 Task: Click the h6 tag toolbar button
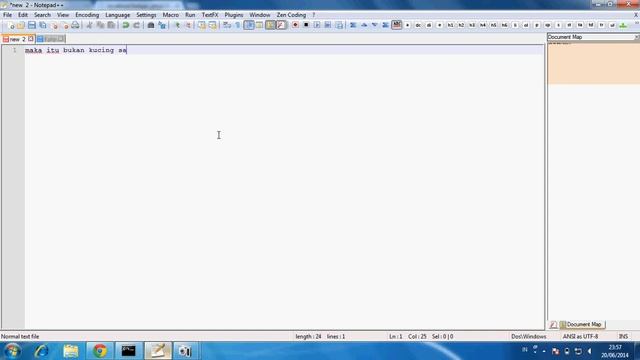[504, 25]
